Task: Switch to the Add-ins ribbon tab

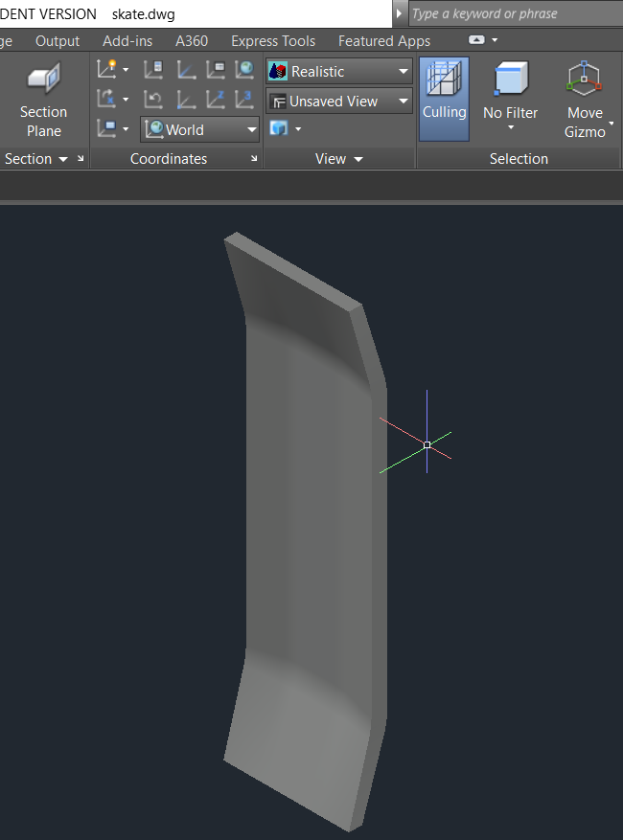Action: 127,41
